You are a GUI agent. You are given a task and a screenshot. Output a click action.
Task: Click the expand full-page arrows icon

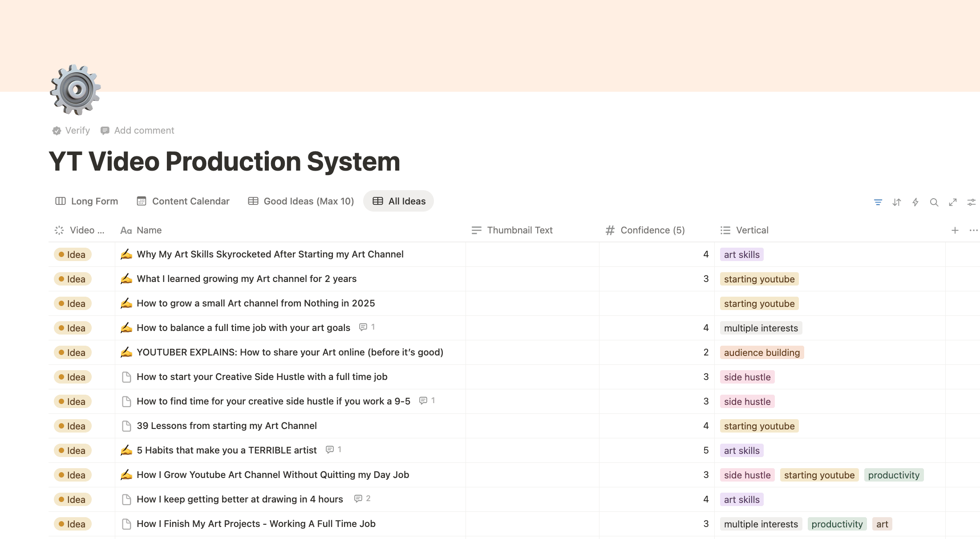point(952,202)
